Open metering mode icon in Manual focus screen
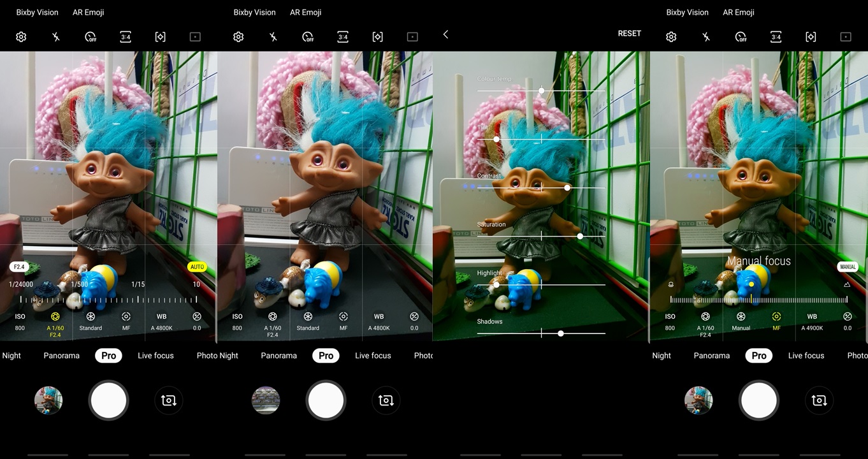Screen dimensions: 868x459 811,37
